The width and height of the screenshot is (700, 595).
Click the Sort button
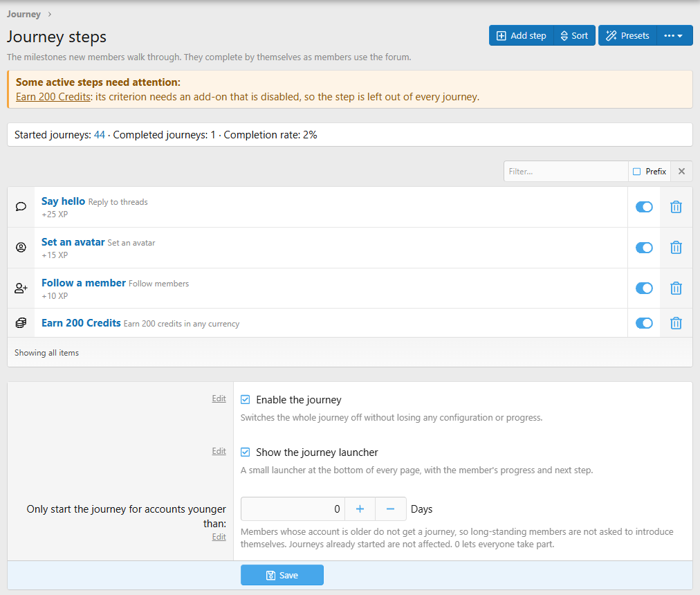point(575,36)
